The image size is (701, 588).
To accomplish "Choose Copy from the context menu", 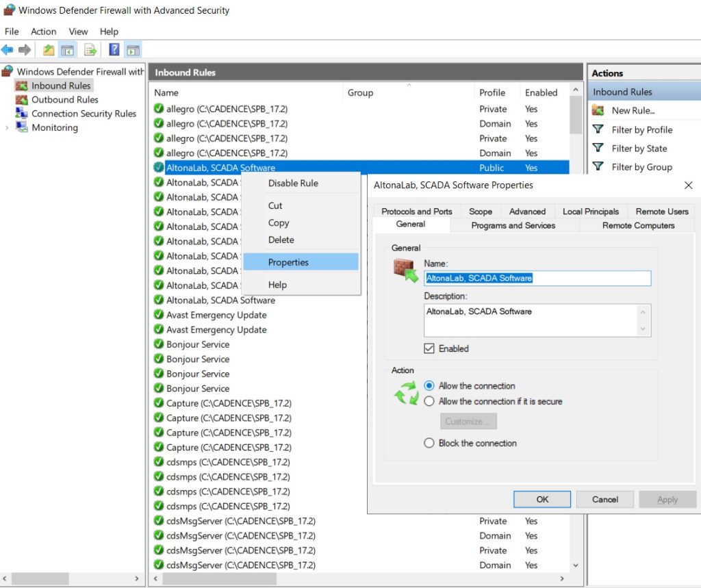I will 301,222.
